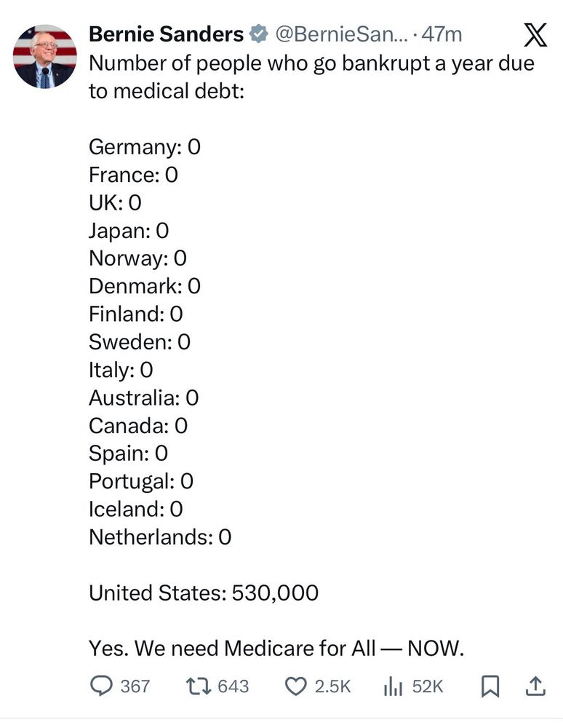Click the "United States: 530,000" line
Image resolution: width=563 pixels, height=728 pixels.
click(x=204, y=593)
